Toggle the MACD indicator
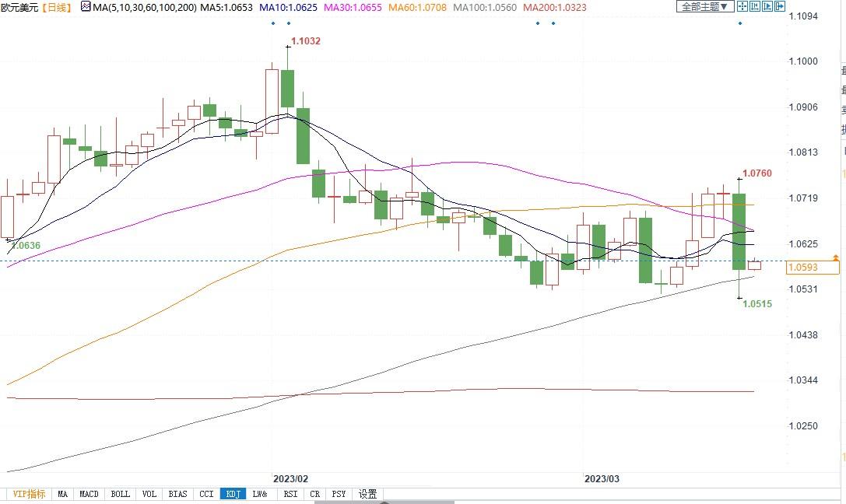The image size is (846, 504). 89,494
